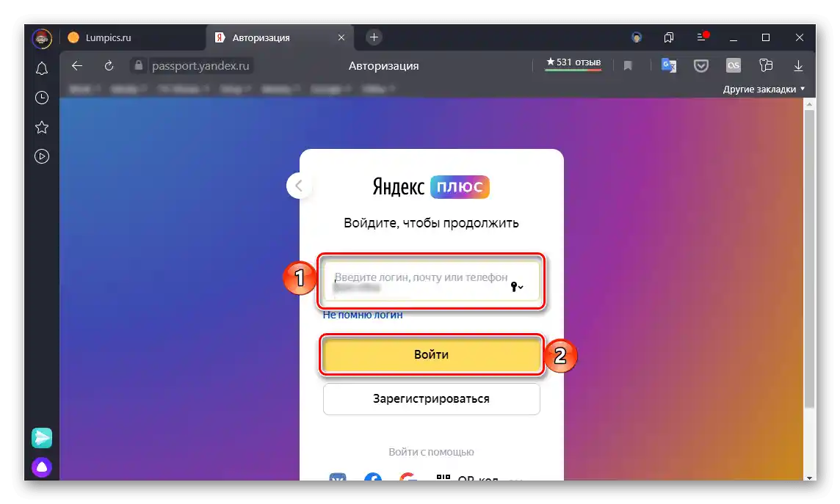Close the Авторизация tab
Screen dimensions: 840x504
pos(341,37)
